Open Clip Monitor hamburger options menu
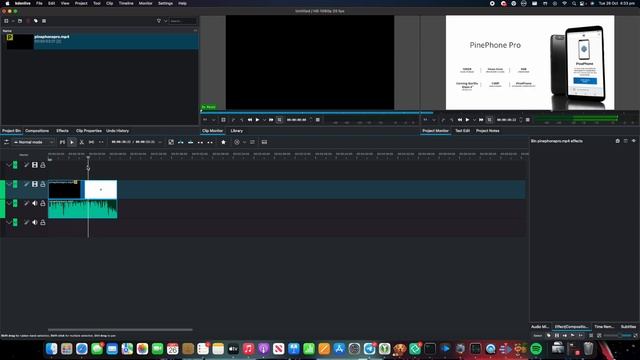Image resolution: width=640 pixels, height=360 pixels. pos(318,120)
